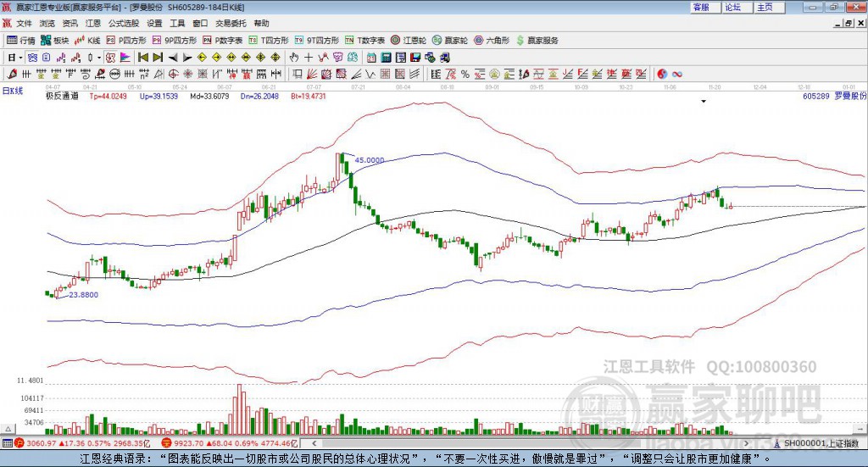Click the horizontal scrollbar right arrow
The image size is (868, 467).
[x=746, y=443]
